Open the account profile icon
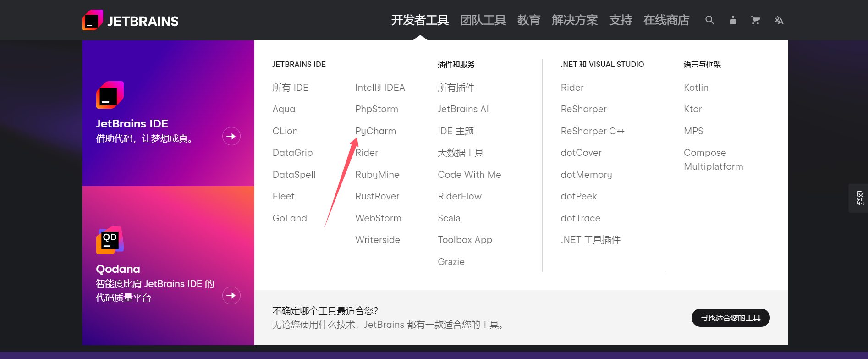868x359 pixels. 733,20
